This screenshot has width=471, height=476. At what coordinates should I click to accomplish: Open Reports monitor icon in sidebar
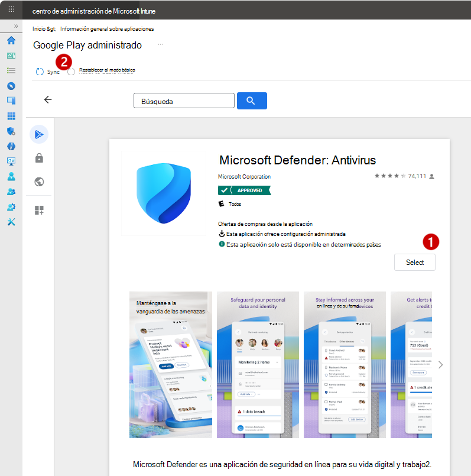tap(11, 161)
